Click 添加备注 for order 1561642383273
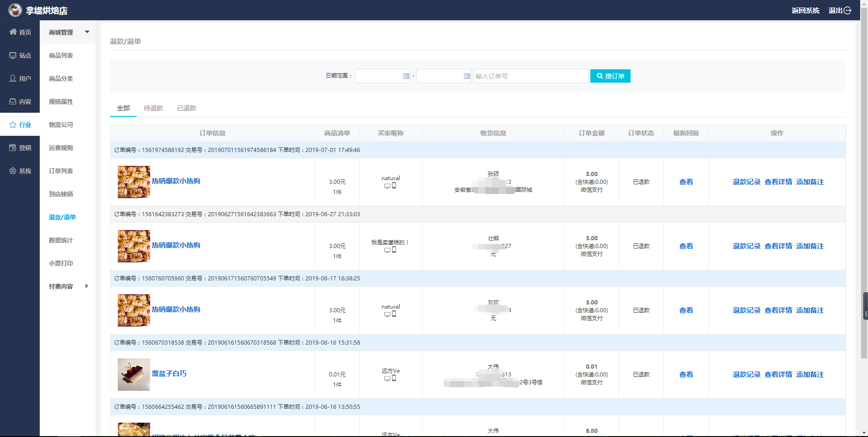 tap(810, 246)
